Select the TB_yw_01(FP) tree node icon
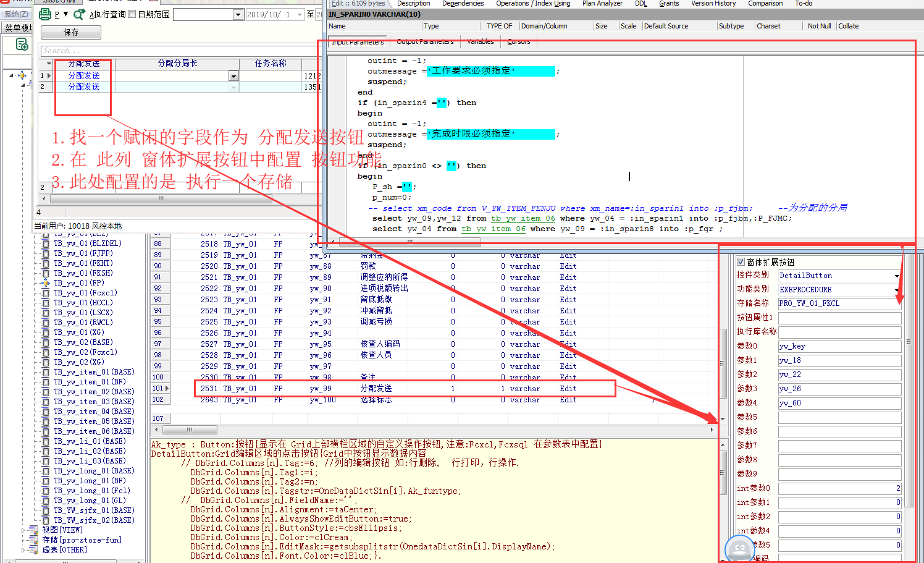The image size is (924, 563). point(46,283)
